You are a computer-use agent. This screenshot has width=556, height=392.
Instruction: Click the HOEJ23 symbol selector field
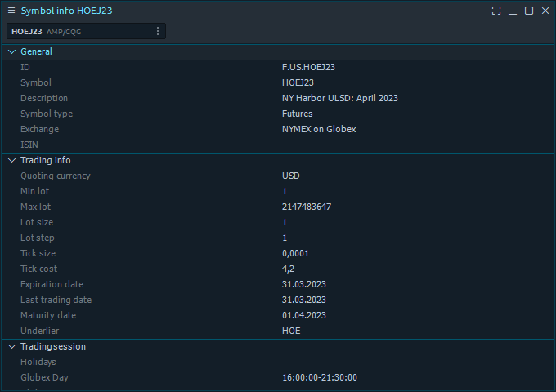point(86,31)
